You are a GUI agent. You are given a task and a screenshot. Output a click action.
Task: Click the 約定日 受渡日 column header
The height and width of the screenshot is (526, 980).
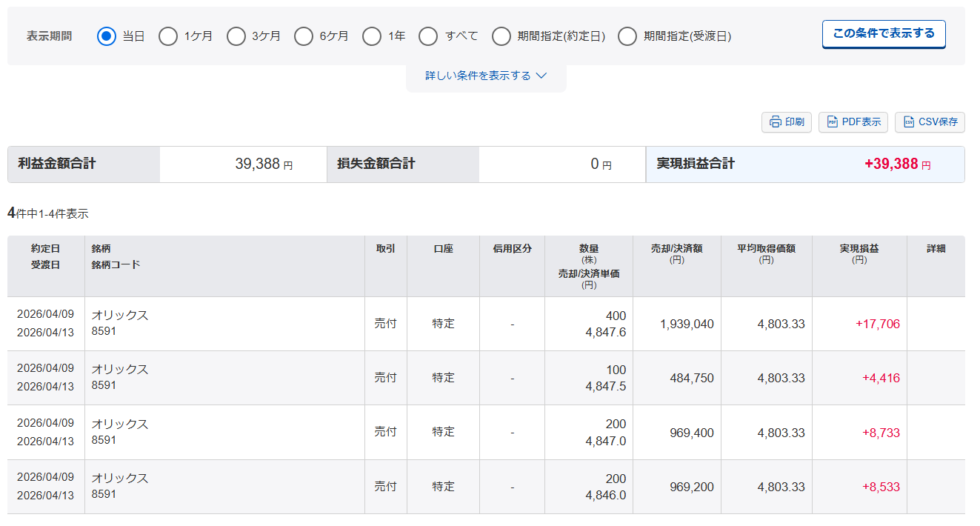pos(45,256)
